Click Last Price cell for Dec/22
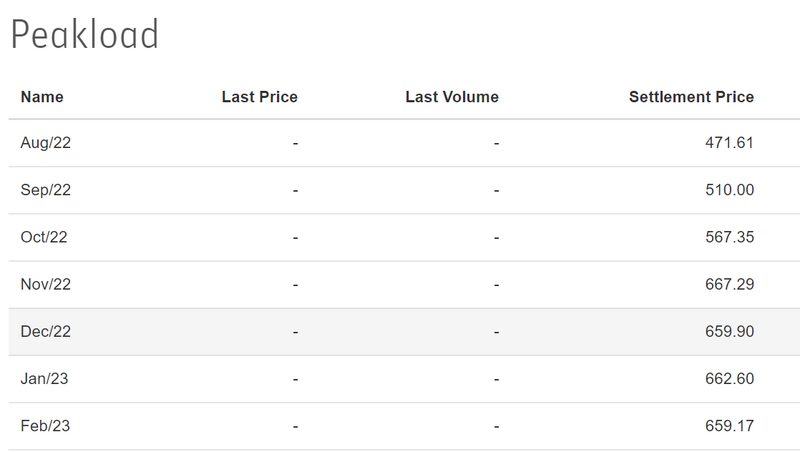The width and height of the screenshot is (800, 452). tap(295, 332)
